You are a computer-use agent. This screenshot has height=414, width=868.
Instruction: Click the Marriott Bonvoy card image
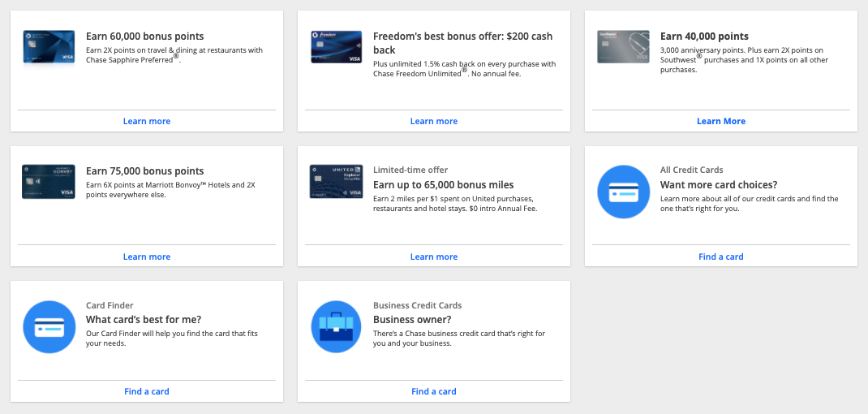click(x=48, y=182)
